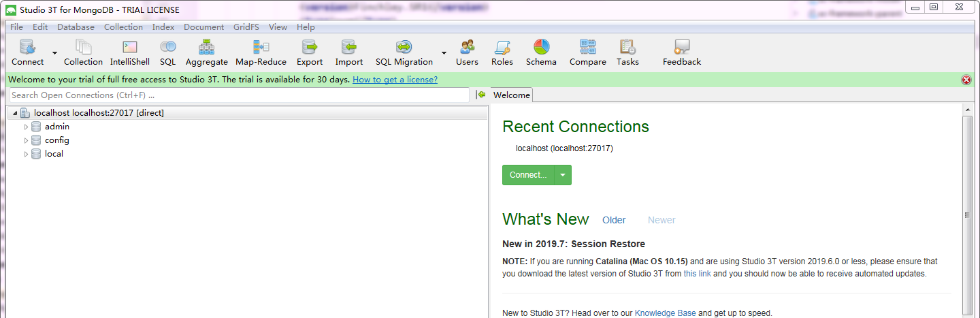Screen dimensions: 980x318
Task: Click the scroll-up arrow of the Welcome panel
Action: 968,109
